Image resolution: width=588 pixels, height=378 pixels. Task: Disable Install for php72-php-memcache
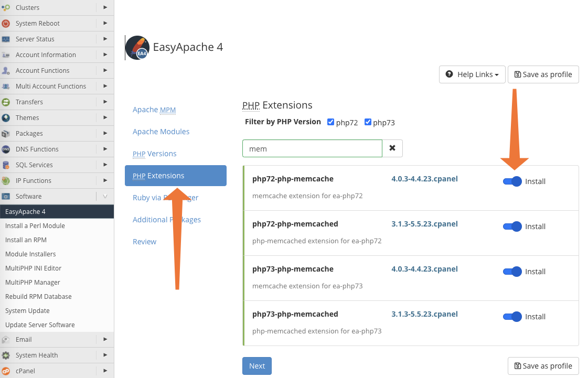[x=511, y=181]
